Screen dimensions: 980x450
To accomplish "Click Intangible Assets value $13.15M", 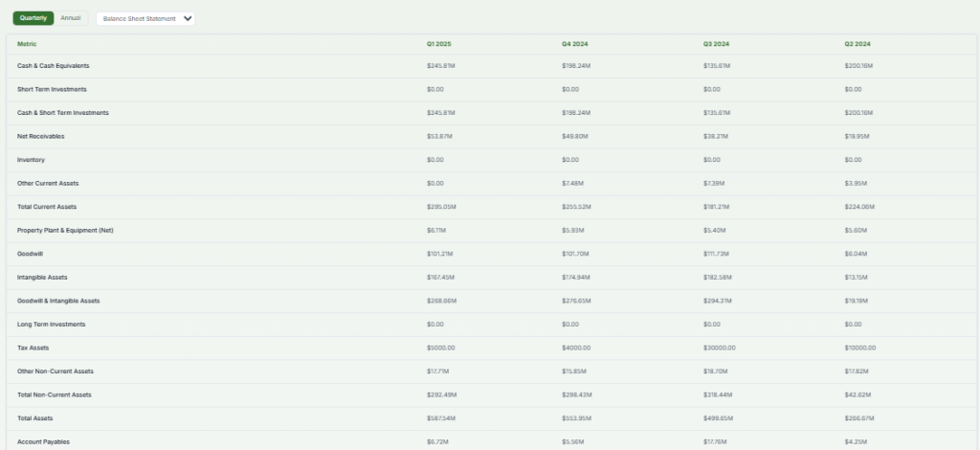I will pyautogui.click(x=856, y=278).
